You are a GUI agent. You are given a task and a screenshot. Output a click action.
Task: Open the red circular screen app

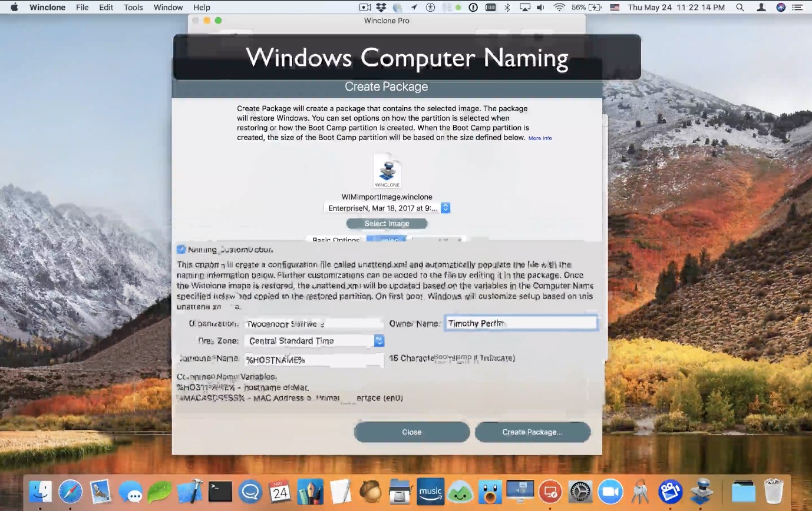point(550,491)
